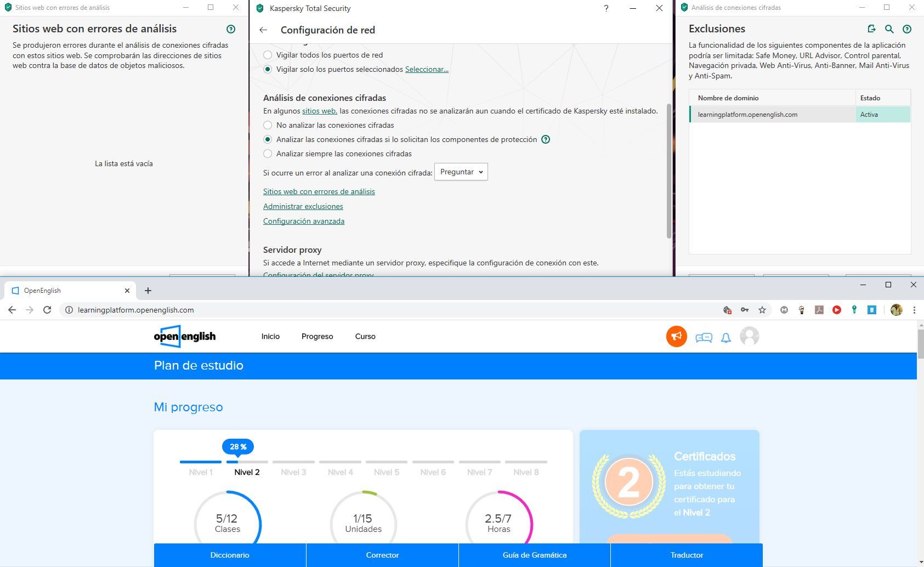The width and height of the screenshot is (924, 567).
Task: Open Inicio in OpenEnglish navigation
Action: [270, 336]
